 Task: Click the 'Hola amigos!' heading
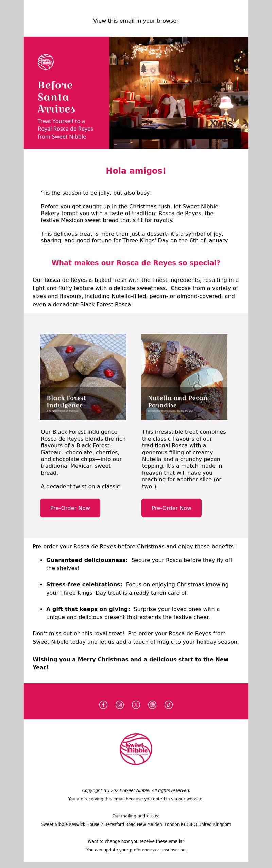click(136, 171)
